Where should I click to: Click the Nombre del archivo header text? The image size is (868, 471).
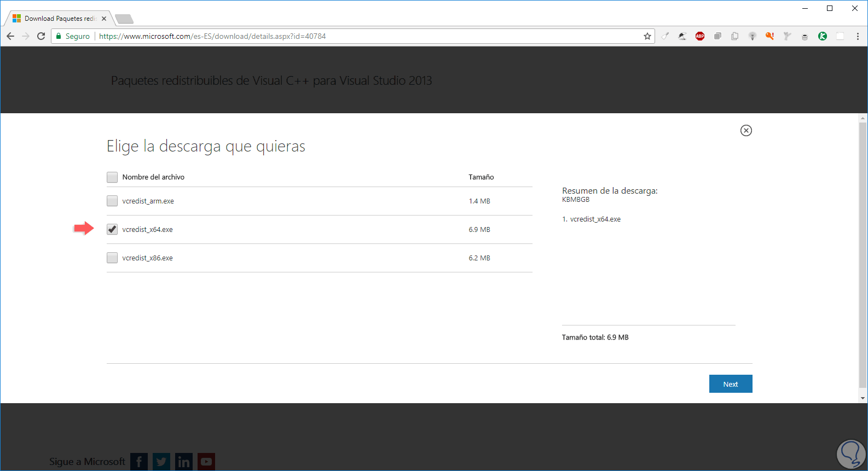tap(153, 177)
